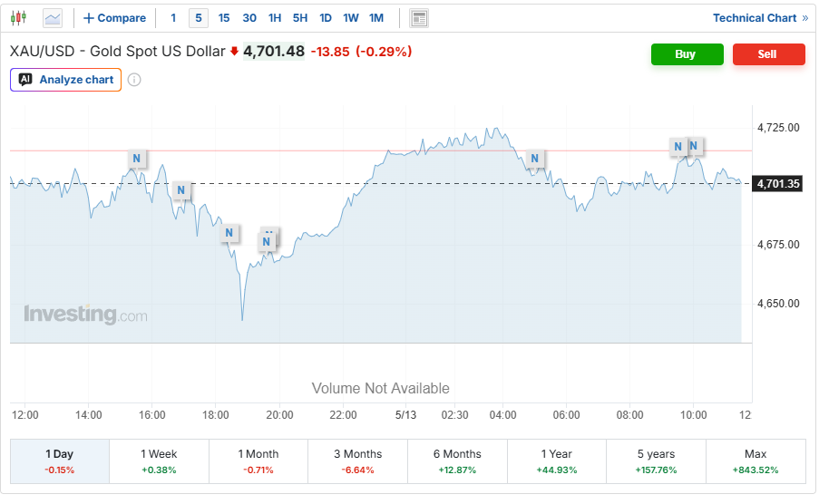Switch to candlestick chart type icon
Viewport: 819px width, 504px height.
(x=18, y=18)
